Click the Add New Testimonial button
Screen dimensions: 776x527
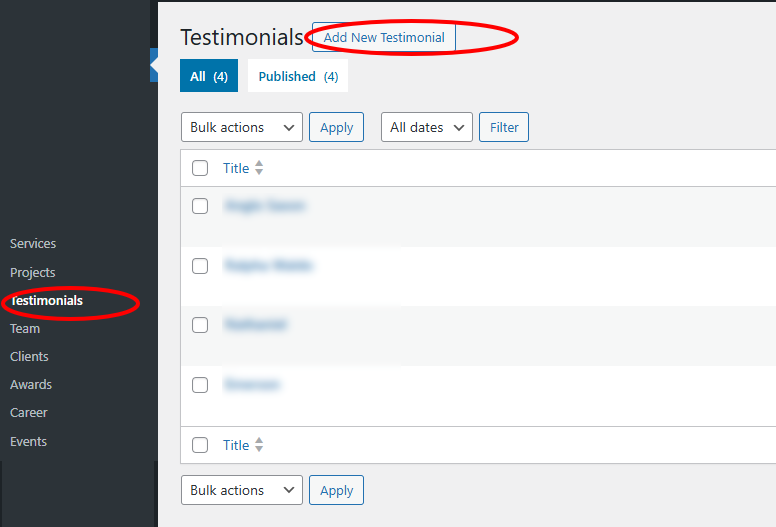coord(384,38)
